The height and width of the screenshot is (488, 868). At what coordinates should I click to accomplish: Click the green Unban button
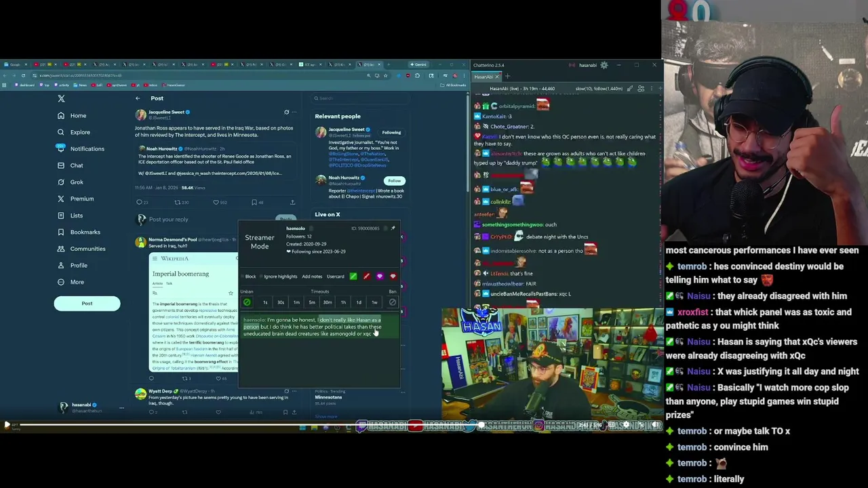[x=247, y=302]
